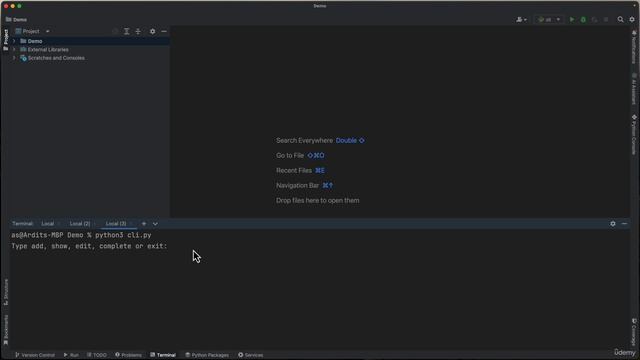Click the Terminal label in terminal header
Screen dimensions: 640x360
pos(22,224)
